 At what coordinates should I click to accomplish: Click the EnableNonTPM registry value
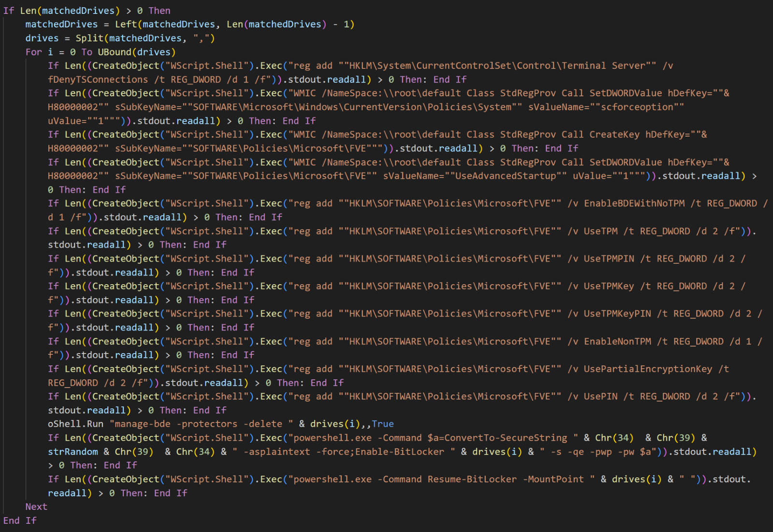[617, 341]
